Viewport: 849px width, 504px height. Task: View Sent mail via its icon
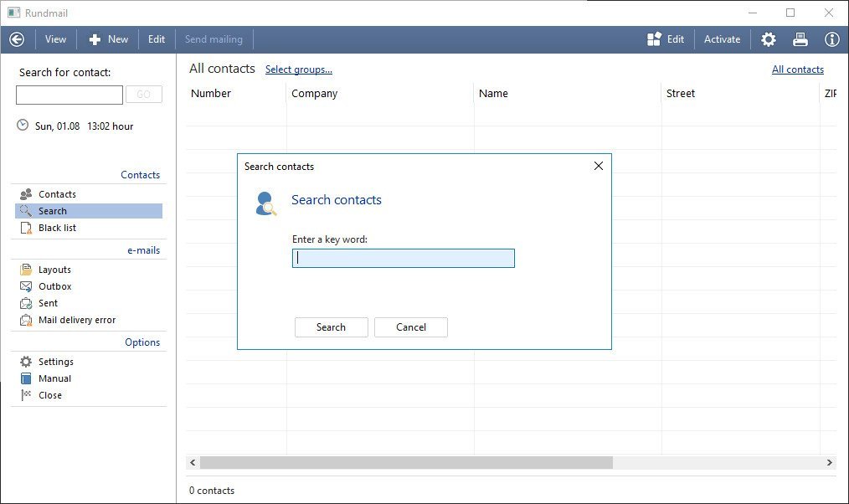coord(25,302)
